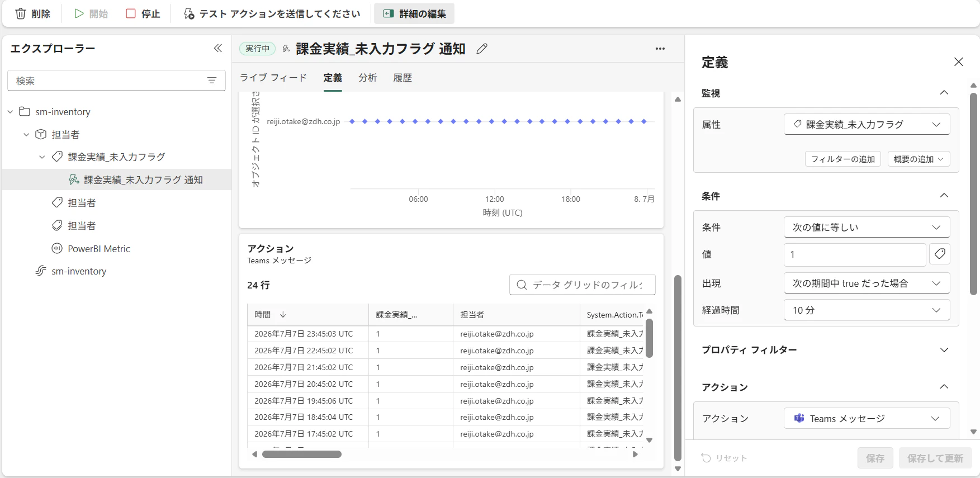Close the 定義 panel
Image resolution: width=980 pixels, height=478 pixels.
click(x=959, y=61)
